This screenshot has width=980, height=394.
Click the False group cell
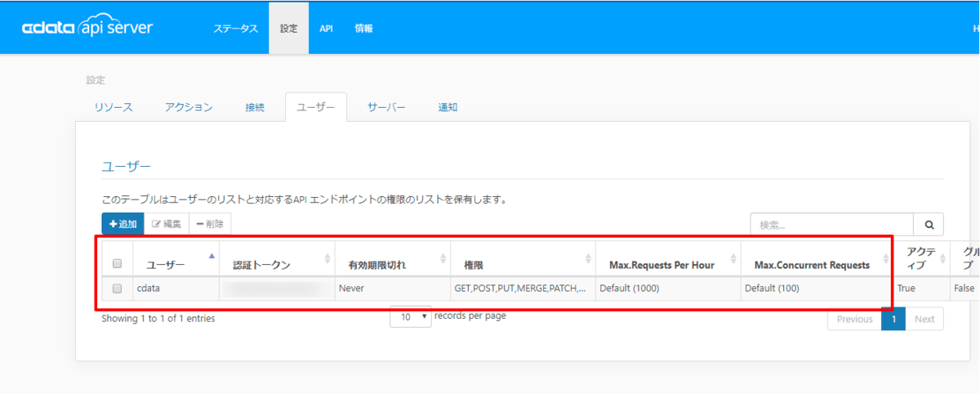click(964, 289)
